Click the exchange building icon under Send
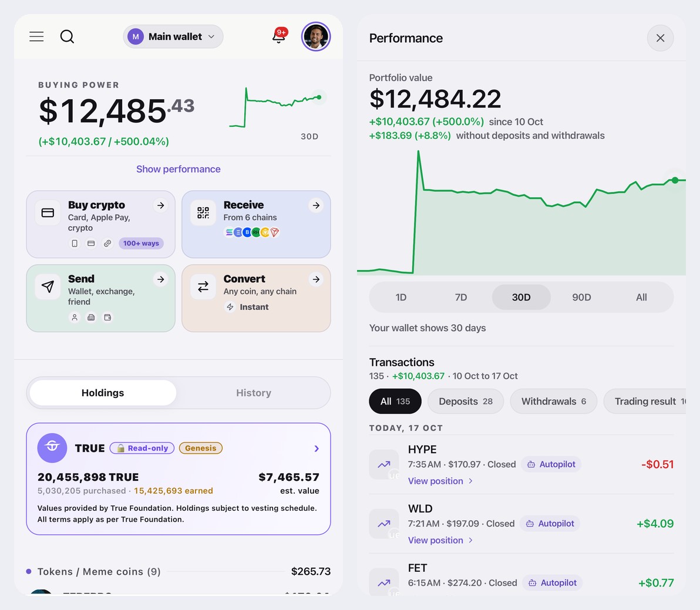This screenshot has width=700, height=610. pyautogui.click(x=91, y=317)
